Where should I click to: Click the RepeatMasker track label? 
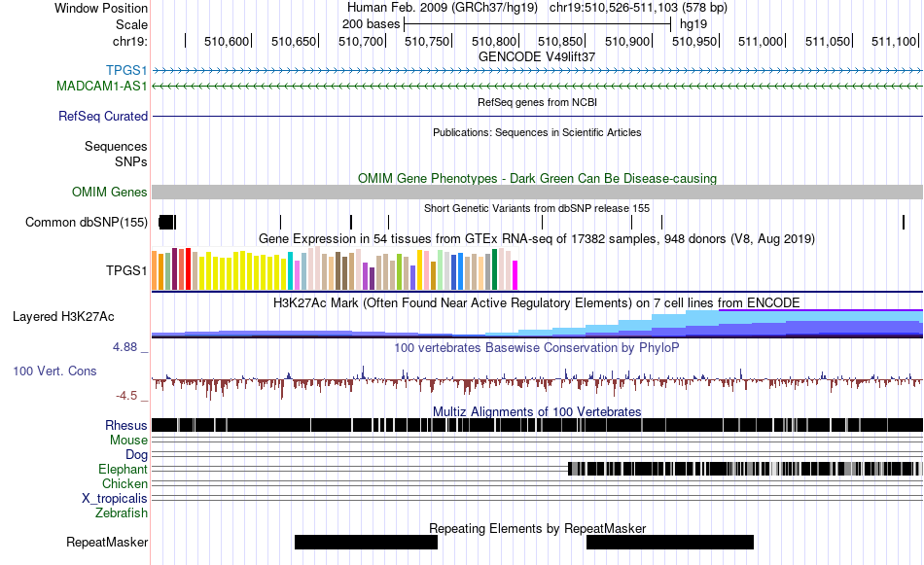pos(107,542)
